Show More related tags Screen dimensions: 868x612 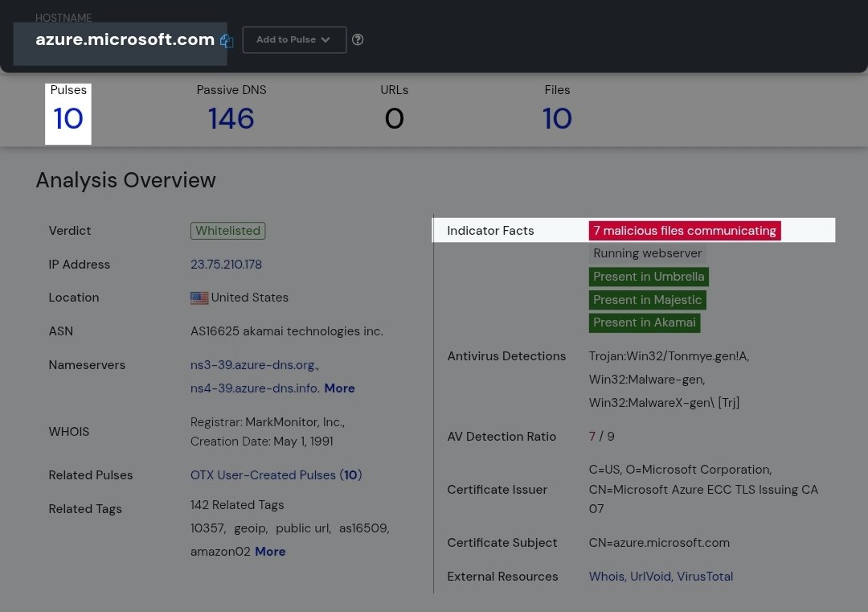270,552
